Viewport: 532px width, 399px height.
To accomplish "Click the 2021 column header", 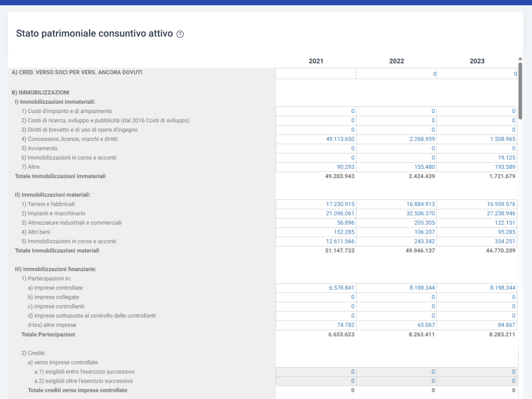I will [316, 61].
